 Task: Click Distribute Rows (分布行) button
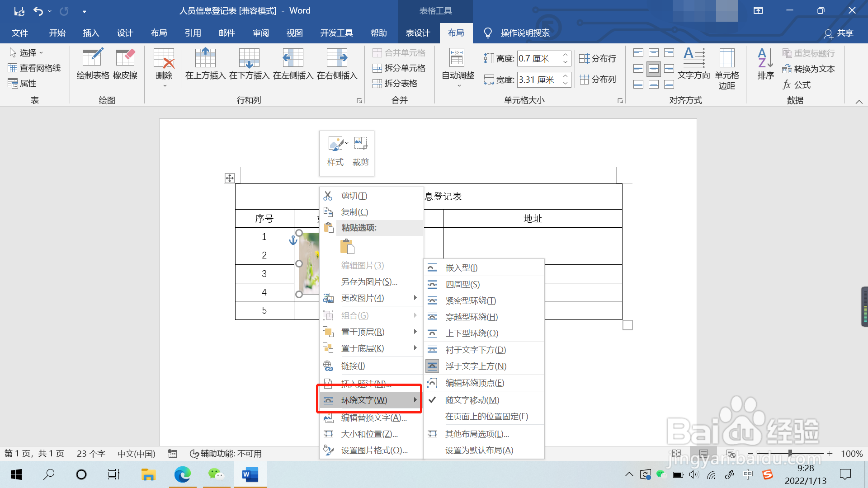[x=598, y=58]
